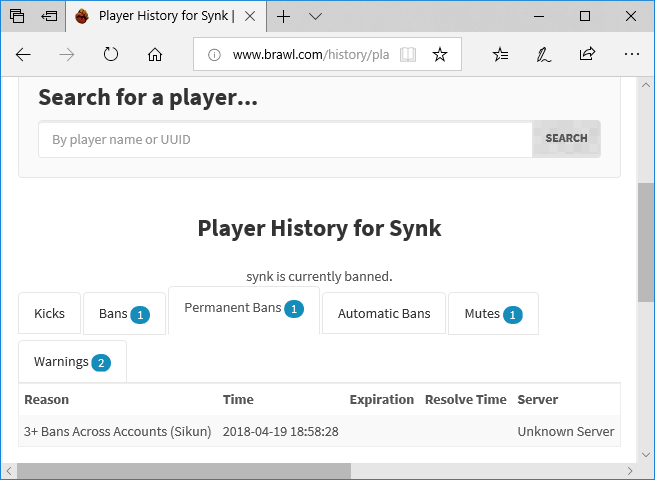
Task: Open the favorites hub
Action: click(501, 55)
